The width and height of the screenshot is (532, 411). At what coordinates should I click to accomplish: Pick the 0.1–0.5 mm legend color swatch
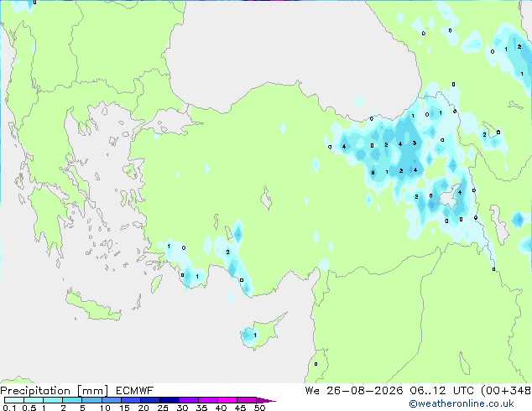pos(14,400)
